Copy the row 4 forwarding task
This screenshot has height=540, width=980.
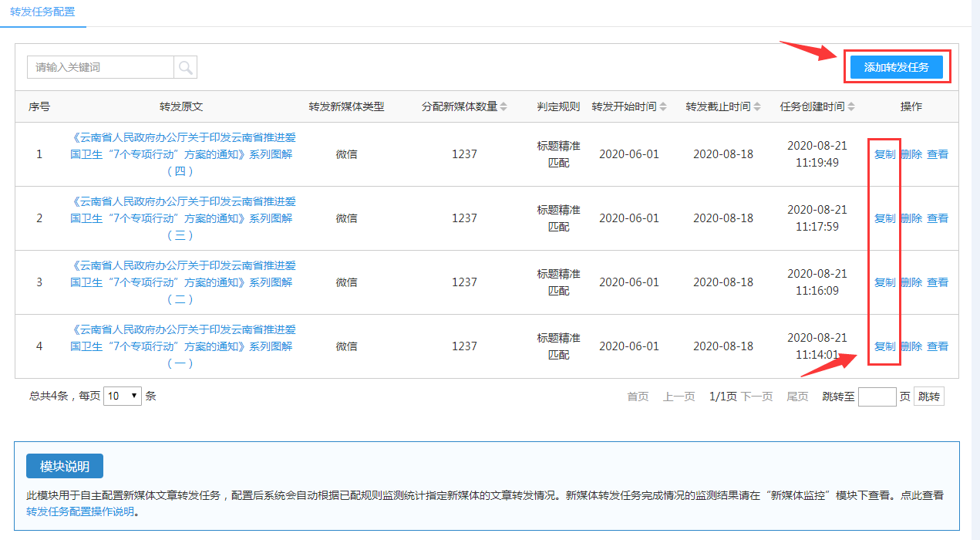(884, 346)
